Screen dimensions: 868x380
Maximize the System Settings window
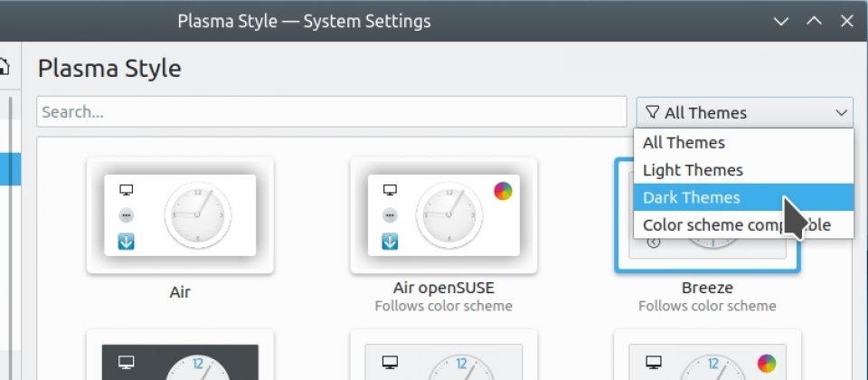(814, 22)
